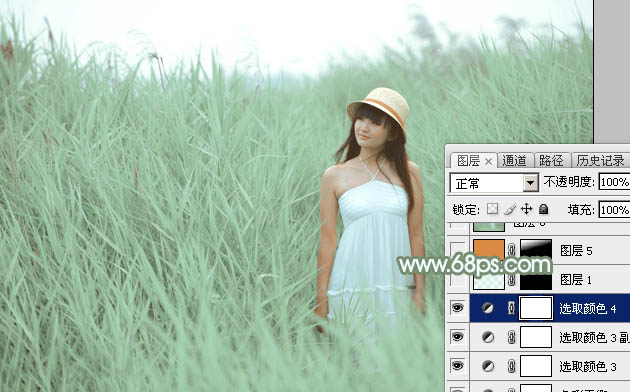This screenshot has width=630, height=392.
Task: Switch to the 通道 tab
Action: 515,161
